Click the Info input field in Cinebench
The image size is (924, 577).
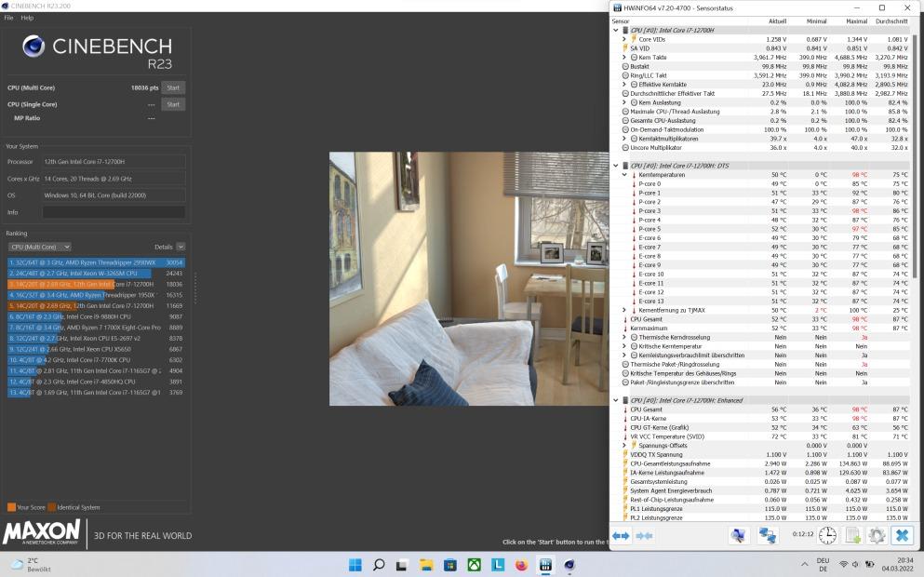(114, 212)
